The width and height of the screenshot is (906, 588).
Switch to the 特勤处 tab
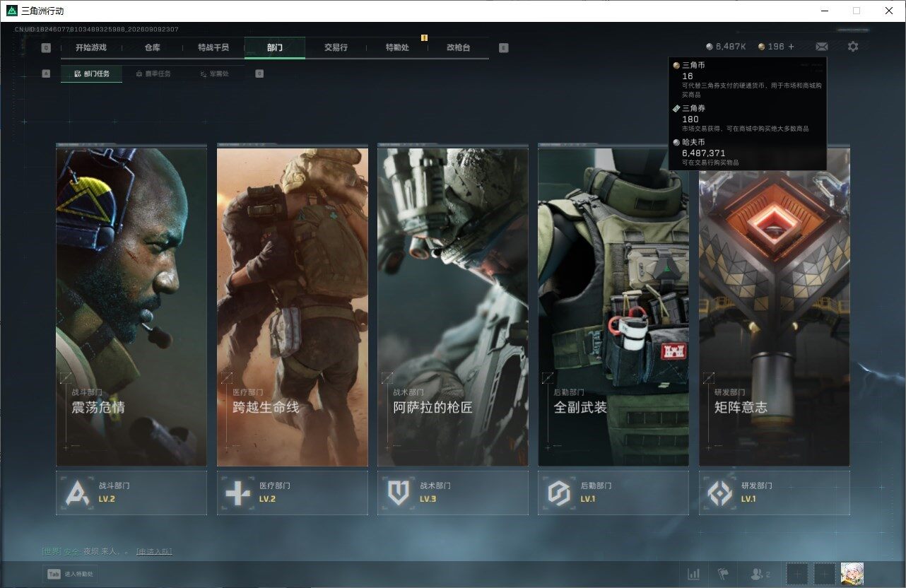[397, 47]
